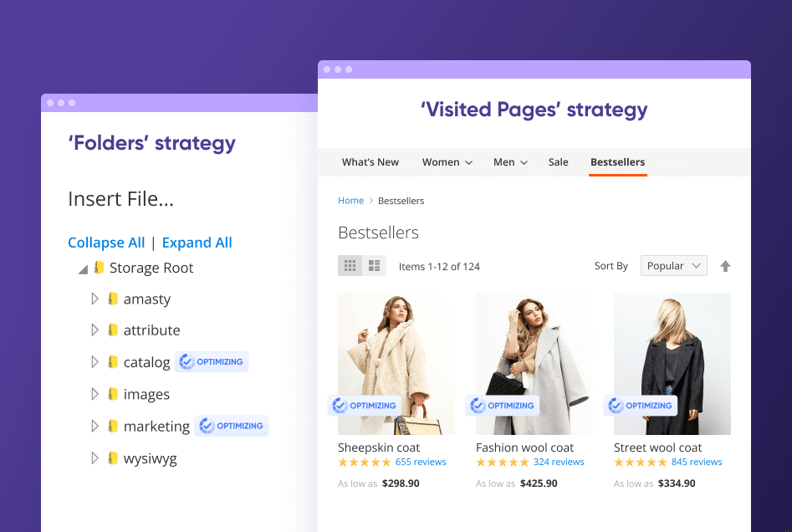Viewport: 792px width, 532px height.
Task: Click the Storage Root folder icon
Action: 100,268
